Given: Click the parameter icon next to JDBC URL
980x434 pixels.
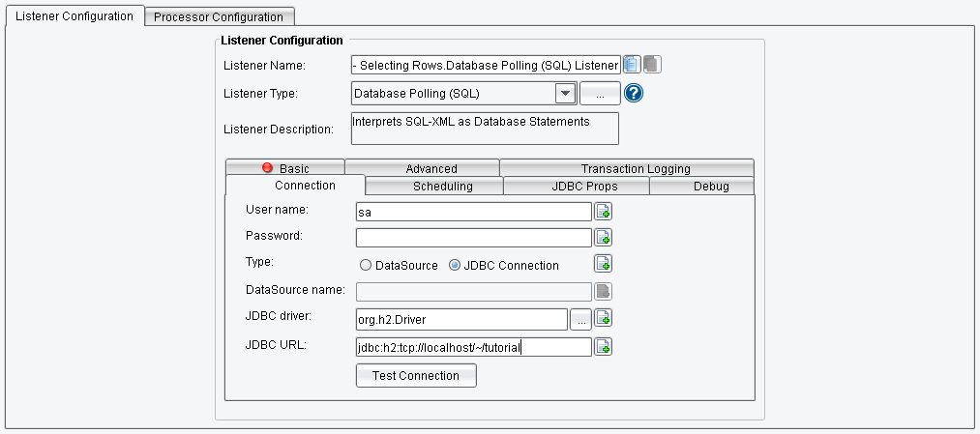Looking at the screenshot, I should click(603, 347).
